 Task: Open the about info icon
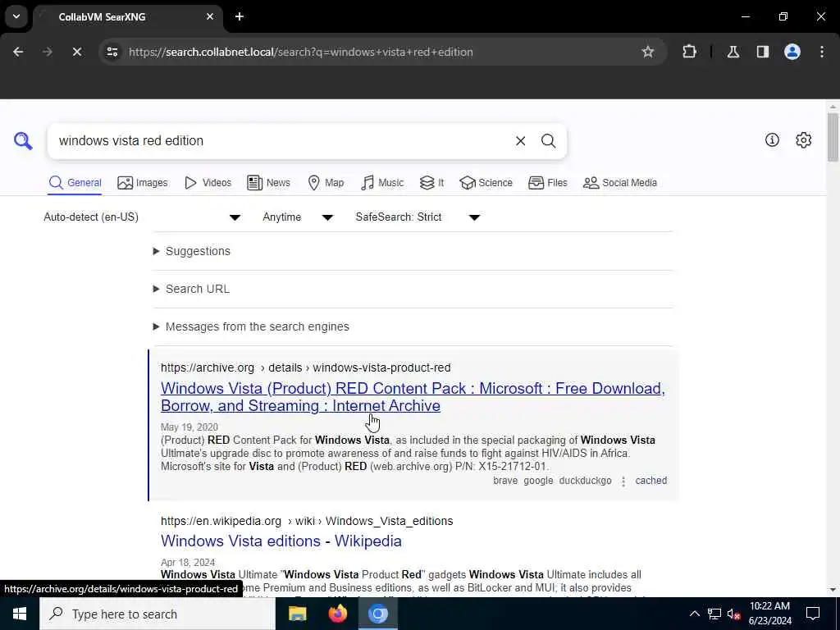pyautogui.click(x=772, y=139)
